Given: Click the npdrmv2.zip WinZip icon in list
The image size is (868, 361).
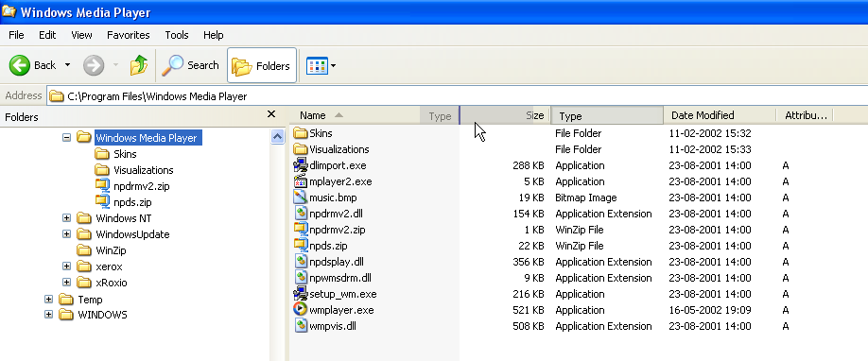Looking at the screenshot, I should click(300, 230).
